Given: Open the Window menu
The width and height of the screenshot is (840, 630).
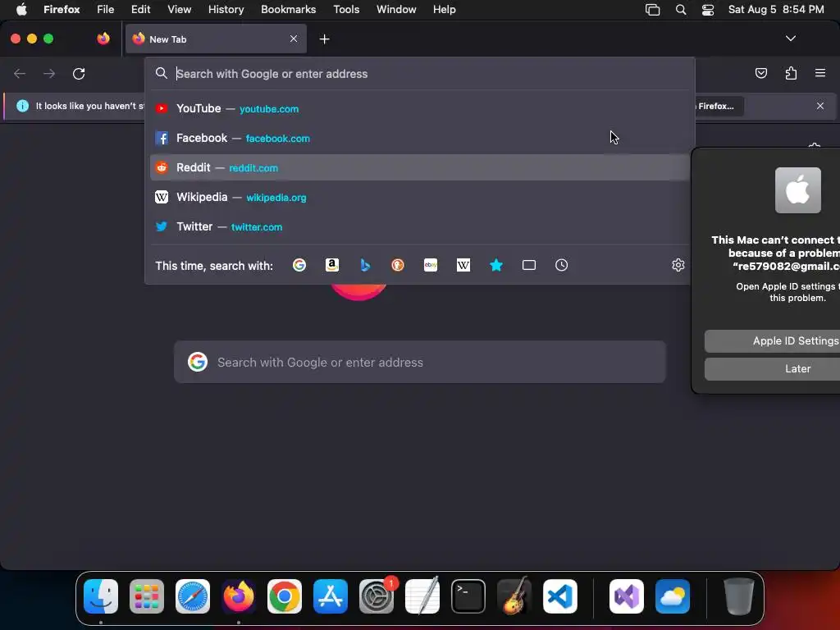Looking at the screenshot, I should 396,10.
